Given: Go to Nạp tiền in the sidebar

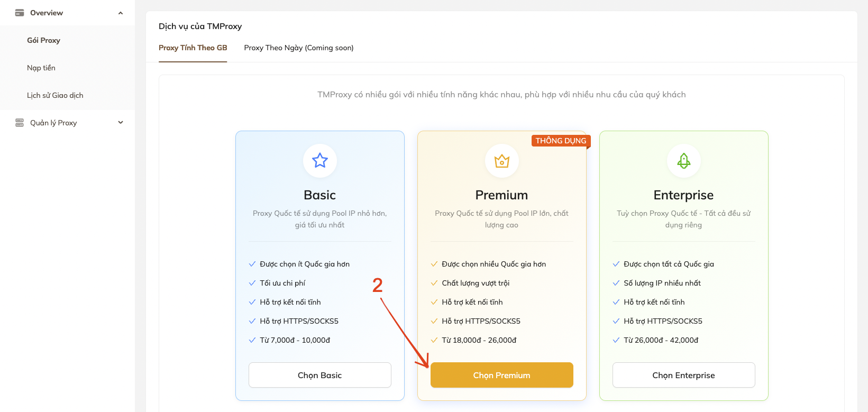Looking at the screenshot, I should tap(41, 68).
